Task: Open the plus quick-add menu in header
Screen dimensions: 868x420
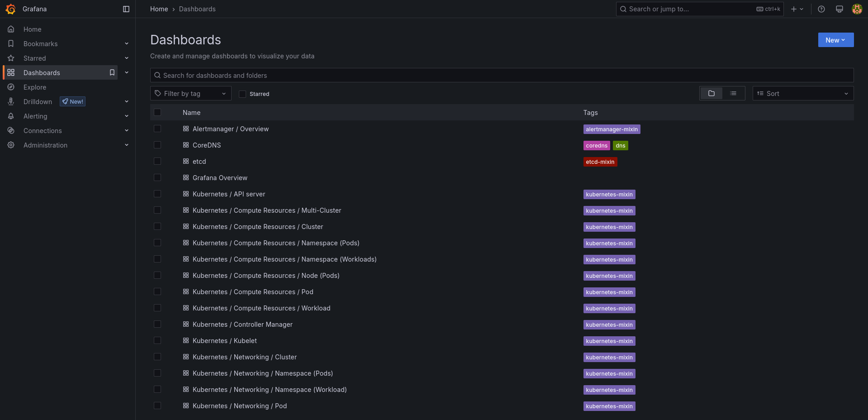Action: click(797, 9)
